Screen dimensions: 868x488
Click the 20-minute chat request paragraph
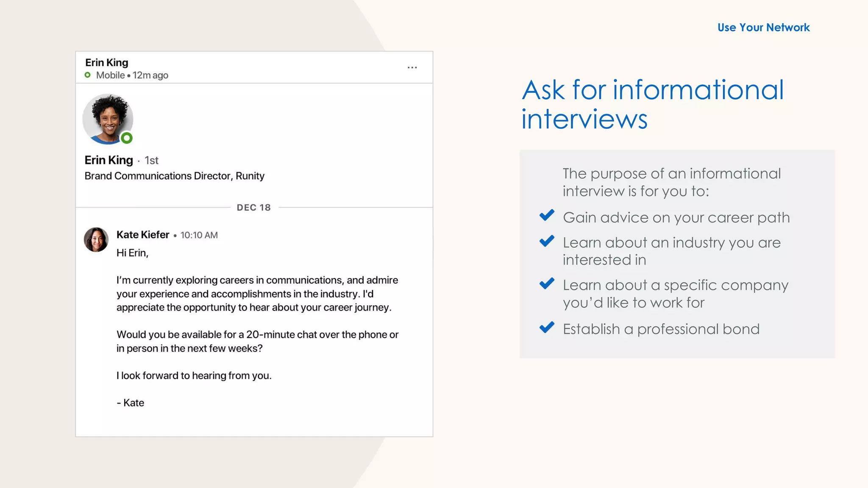click(258, 341)
